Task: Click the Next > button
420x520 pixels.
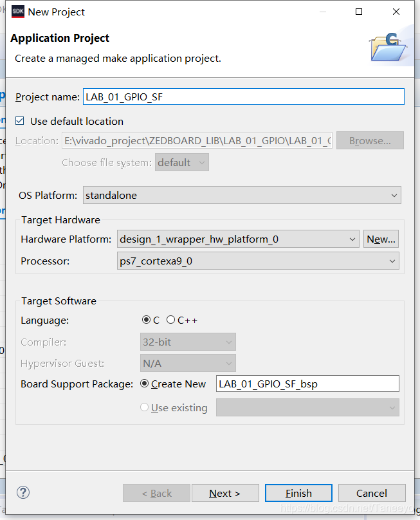Action: pos(225,493)
